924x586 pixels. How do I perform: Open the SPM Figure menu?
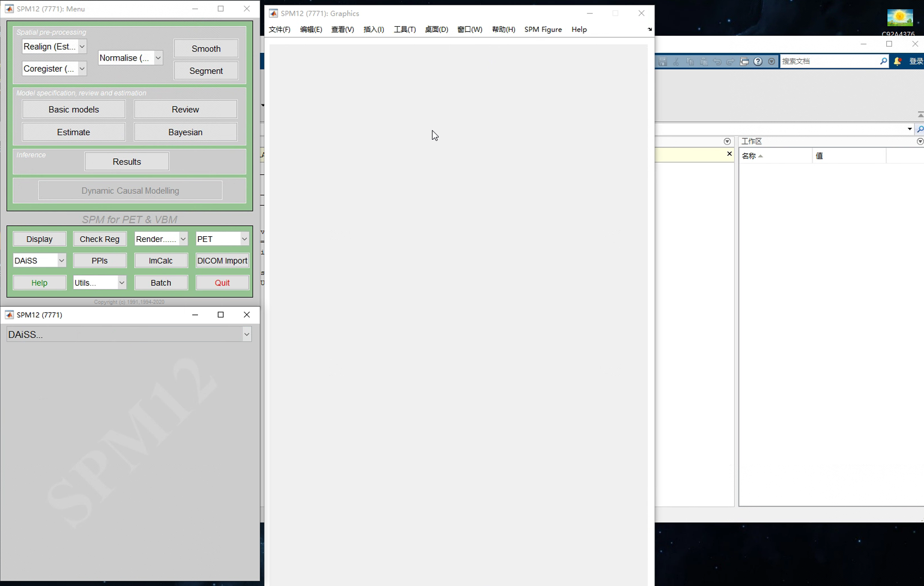tap(543, 30)
